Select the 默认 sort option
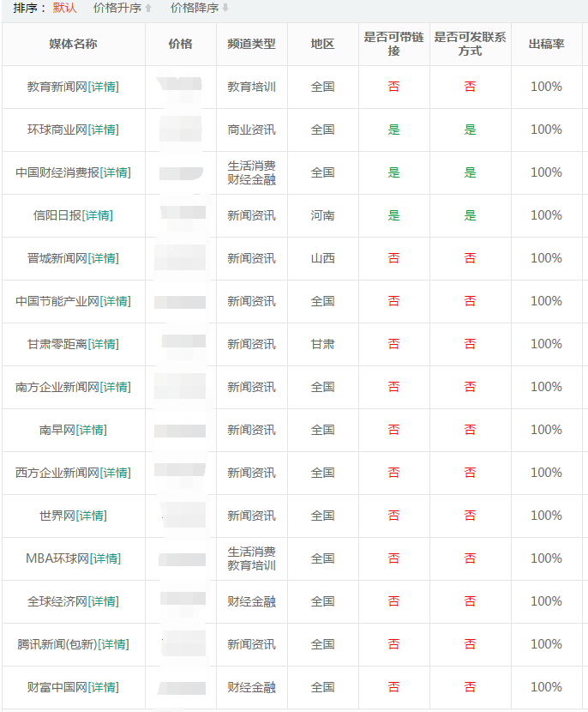Image resolution: width=588 pixels, height=712 pixels. click(x=63, y=12)
